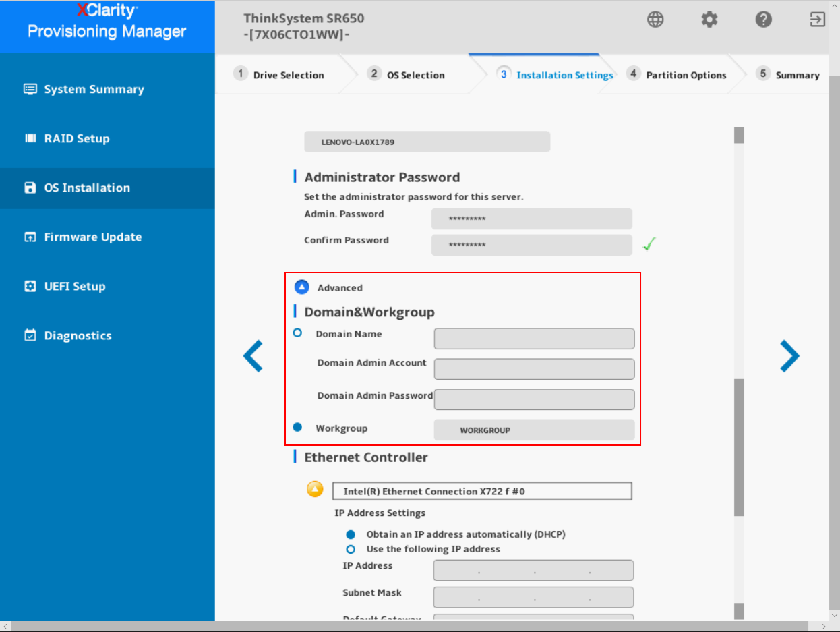Go to previous step with left arrow
The height and width of the screenshot is (632, 840).
click(x=253, y=355)
